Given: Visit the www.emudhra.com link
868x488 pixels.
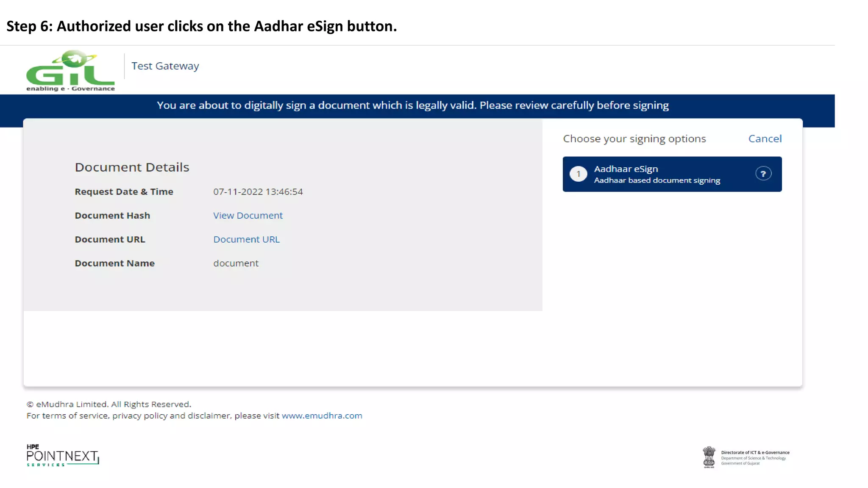Looking at the screenshot, I should coord(322,416).
